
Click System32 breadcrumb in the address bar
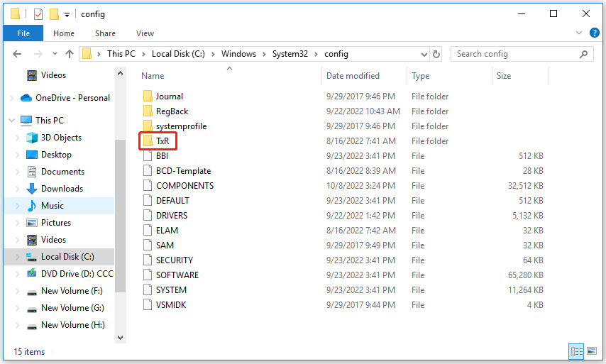[290, 54]
